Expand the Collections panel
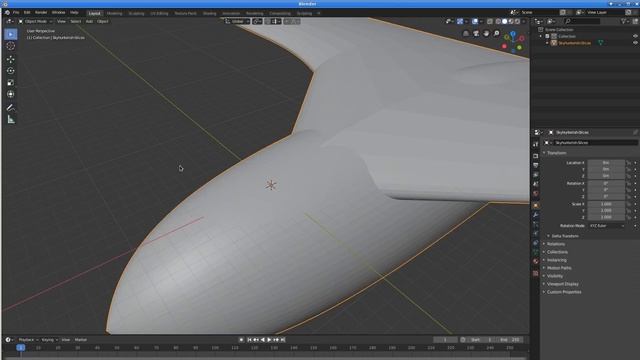The height and width of the screenshot is (360, 640). click(556, 252)
